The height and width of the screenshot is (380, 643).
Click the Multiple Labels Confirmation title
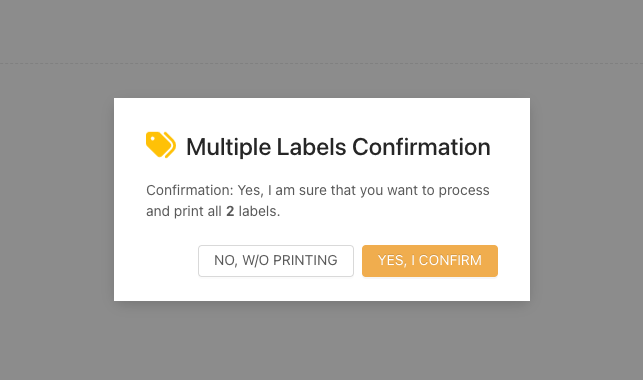tap(338, 147)
